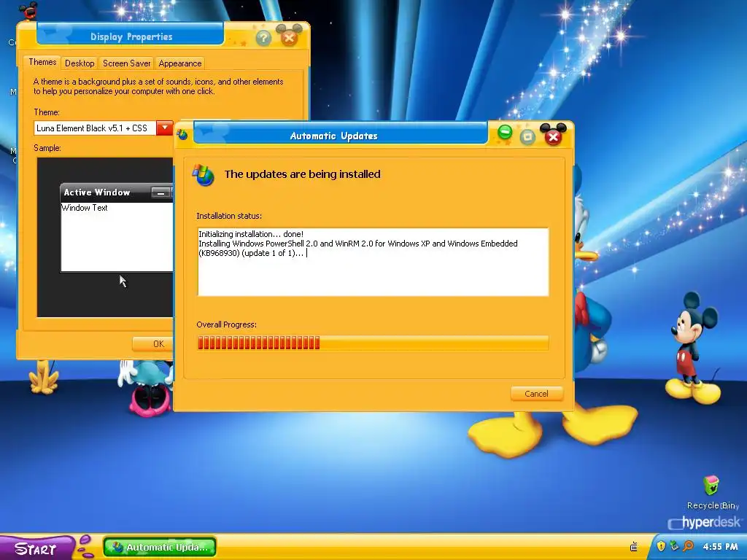Close Automatic Updates with the Mickey-ears red X

click(553, 135)
